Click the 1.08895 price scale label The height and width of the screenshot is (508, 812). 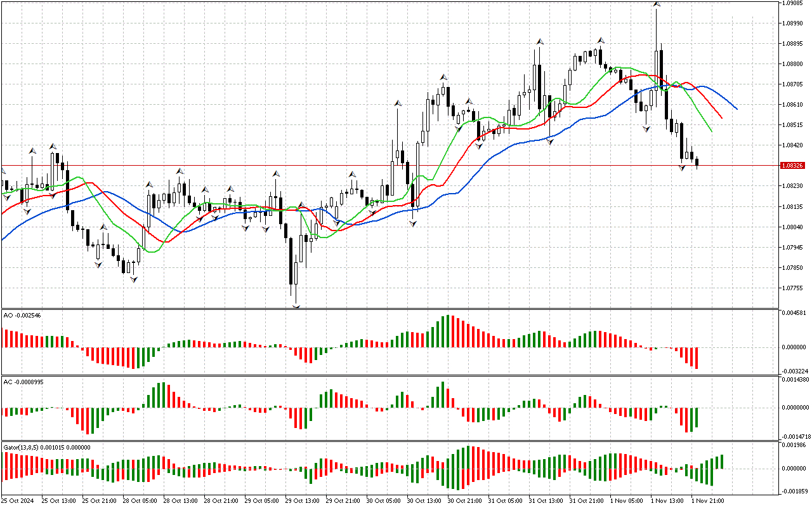793,44
